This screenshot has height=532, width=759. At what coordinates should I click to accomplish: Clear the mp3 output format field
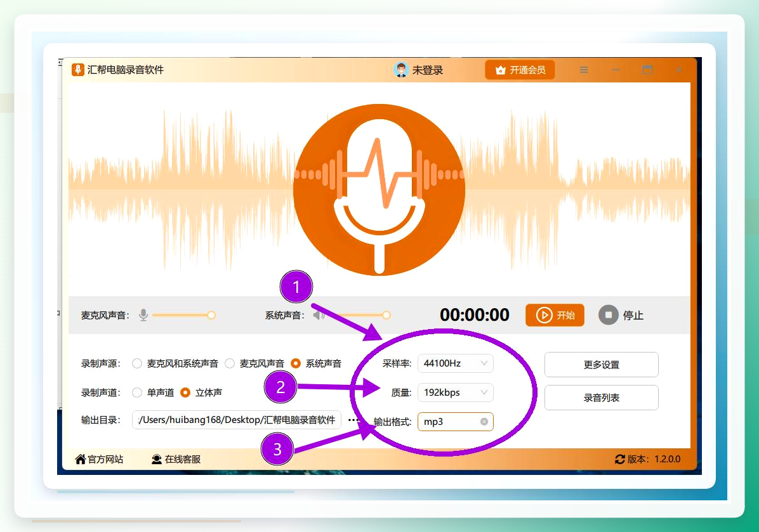[484, 422]
